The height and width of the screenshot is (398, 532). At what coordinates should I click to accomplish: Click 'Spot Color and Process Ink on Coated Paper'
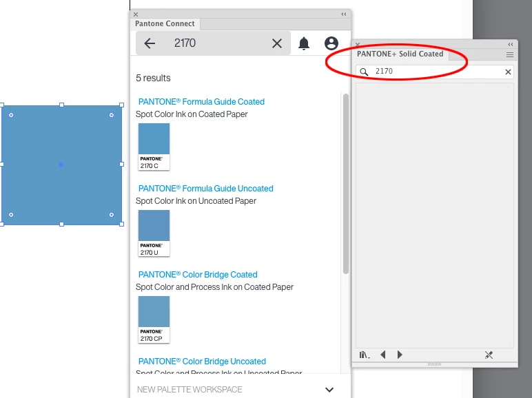[x=214, y=287]
